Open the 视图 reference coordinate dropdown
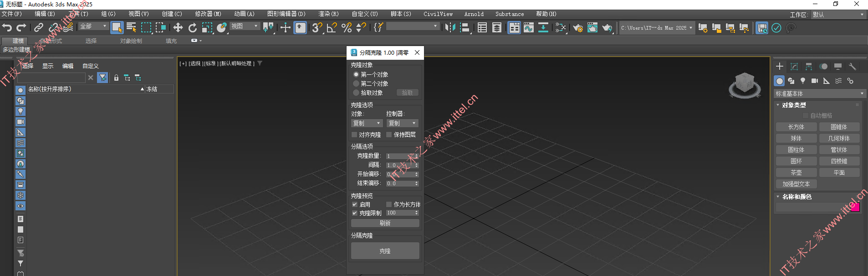Image resolution: width=868 pixels, height=276 pixels. pos(245,26)
